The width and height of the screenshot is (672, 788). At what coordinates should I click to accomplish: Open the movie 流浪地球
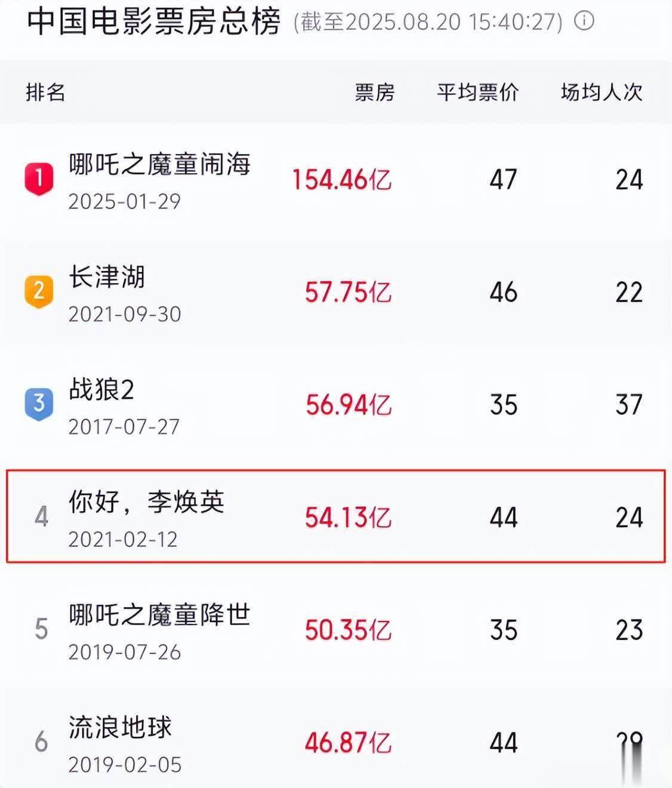[x=120, y=728]
